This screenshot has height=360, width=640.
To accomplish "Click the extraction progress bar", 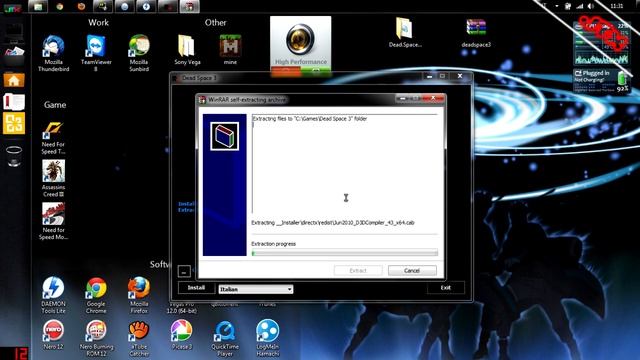I will coord(344,253).
